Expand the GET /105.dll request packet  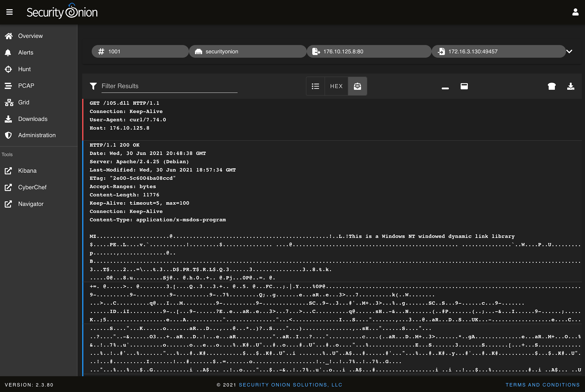[125, 103]
